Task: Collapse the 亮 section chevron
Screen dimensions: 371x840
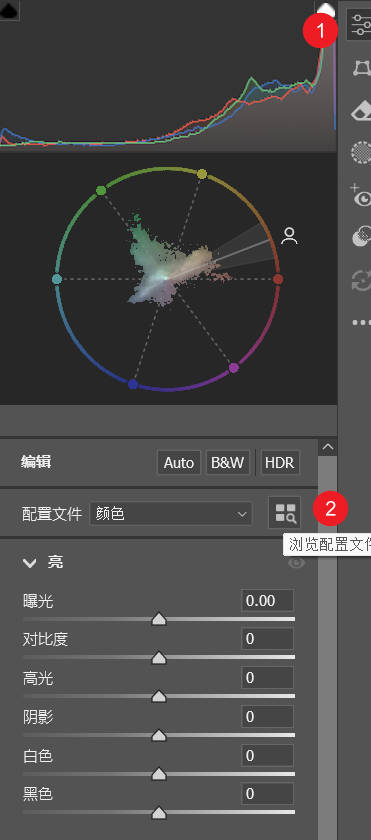Action: coord(29,562)
